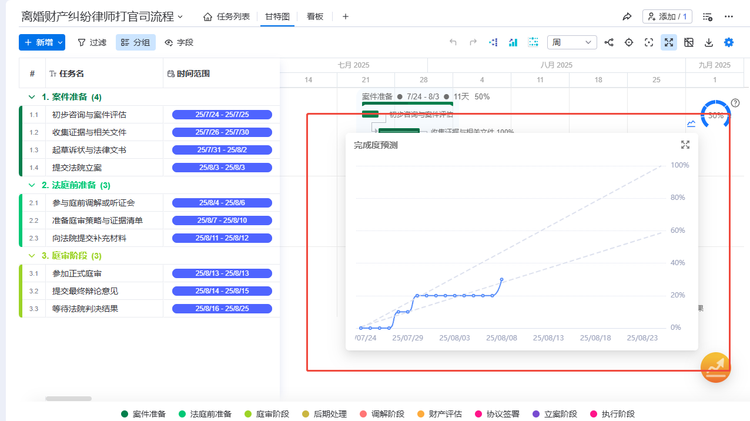
Task: Select task 起草诉状与法律文书
Action: (x=89, y=150)
